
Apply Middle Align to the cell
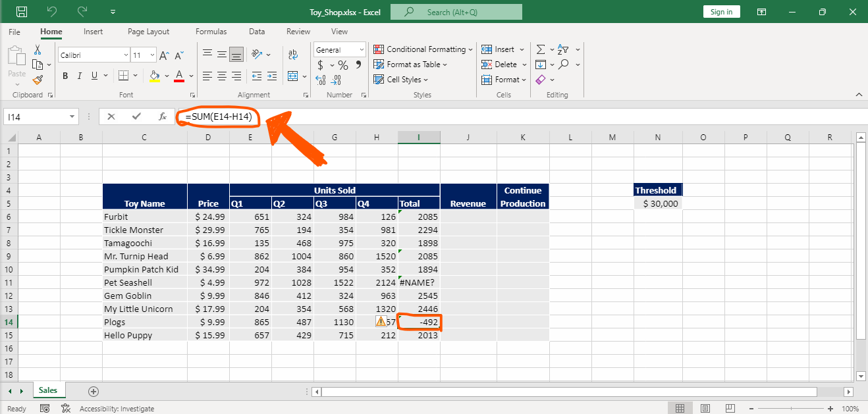pyautogui.click(x=222, y=54)
